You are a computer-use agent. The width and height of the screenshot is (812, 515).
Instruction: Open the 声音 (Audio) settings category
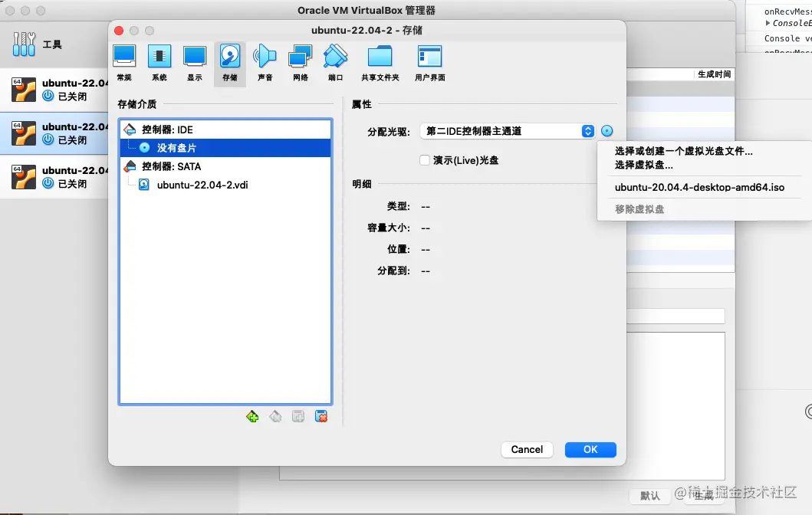coord(265,63)
